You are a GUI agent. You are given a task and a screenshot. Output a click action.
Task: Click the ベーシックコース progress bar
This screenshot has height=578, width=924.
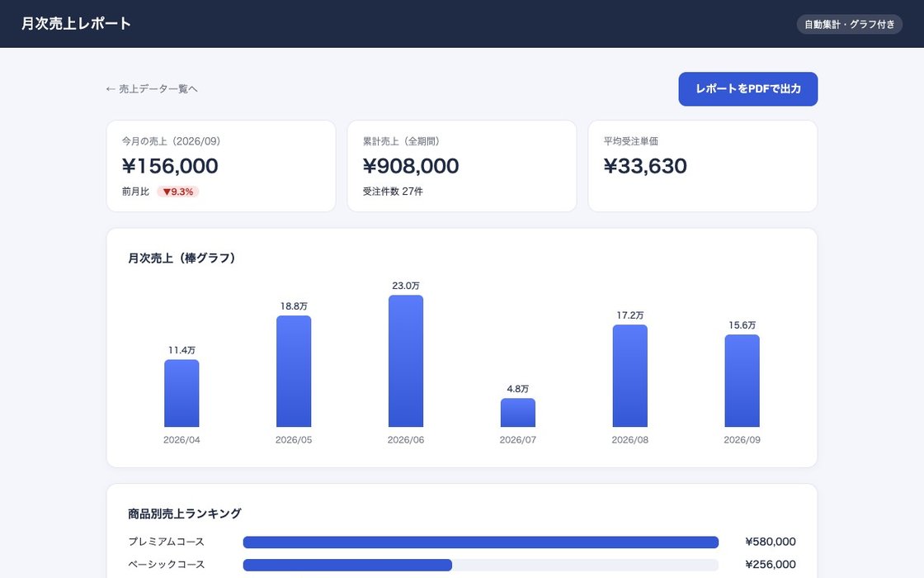tap(481, 565)
